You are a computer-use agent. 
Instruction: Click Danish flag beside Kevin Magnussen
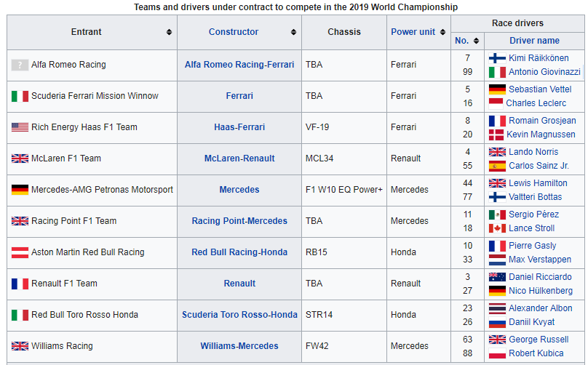[496, 135]
